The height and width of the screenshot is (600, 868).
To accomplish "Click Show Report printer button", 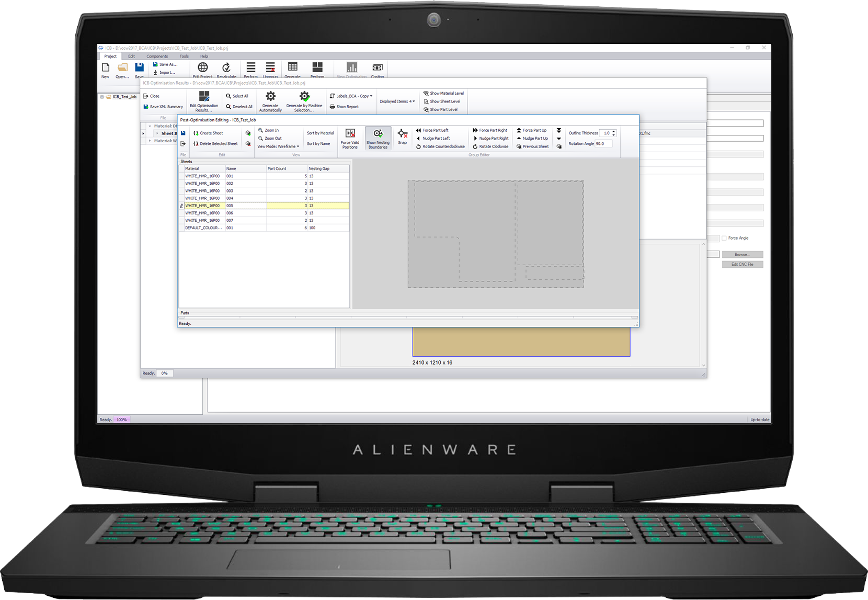I will [344, 107].
